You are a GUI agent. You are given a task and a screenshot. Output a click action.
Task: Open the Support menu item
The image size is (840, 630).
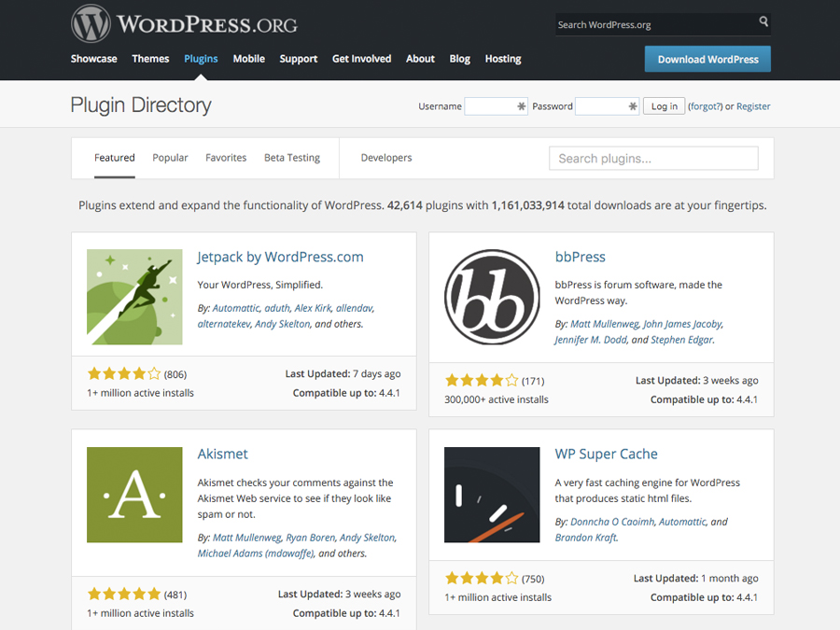pyautogui.click(x=298, y=59)
